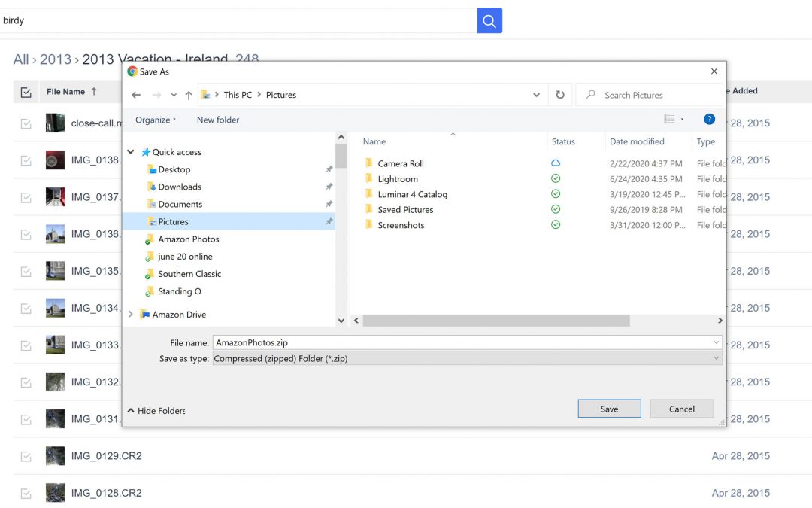Open the Camera Roll folder
Screen dimensions: 812x508
coord(400,163)
